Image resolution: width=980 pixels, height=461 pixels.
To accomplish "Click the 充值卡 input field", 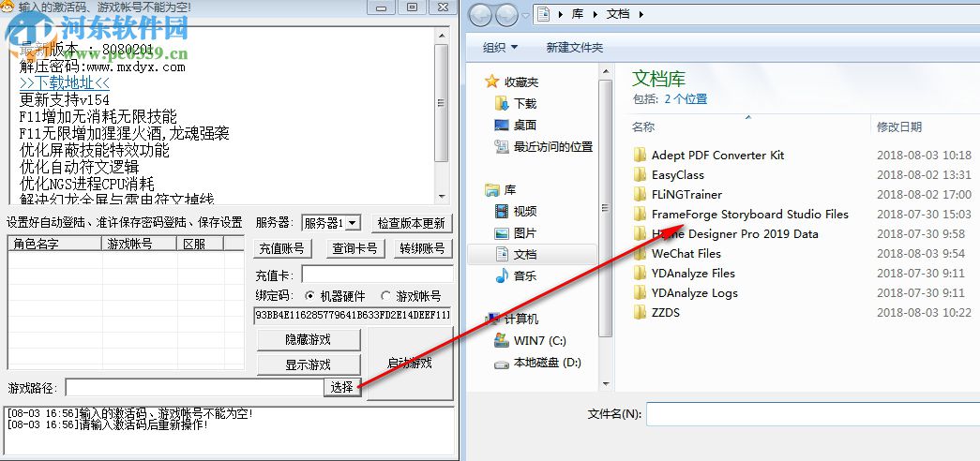I will pos(378,275).
